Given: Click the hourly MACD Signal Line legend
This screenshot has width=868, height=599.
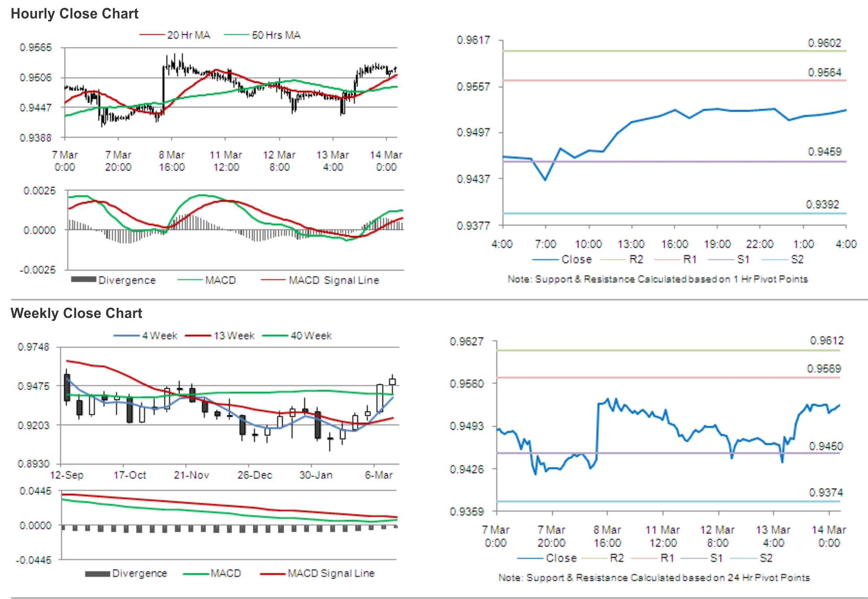Looking at the screenshot, I should tap(333, 280).
